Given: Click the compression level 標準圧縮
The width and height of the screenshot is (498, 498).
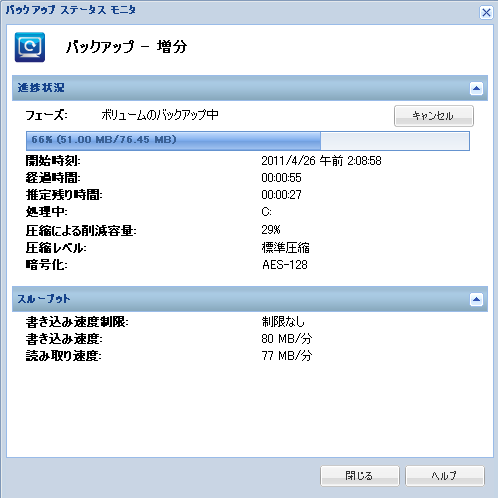Looking at the screenshot, I should [x=285, y=248].
